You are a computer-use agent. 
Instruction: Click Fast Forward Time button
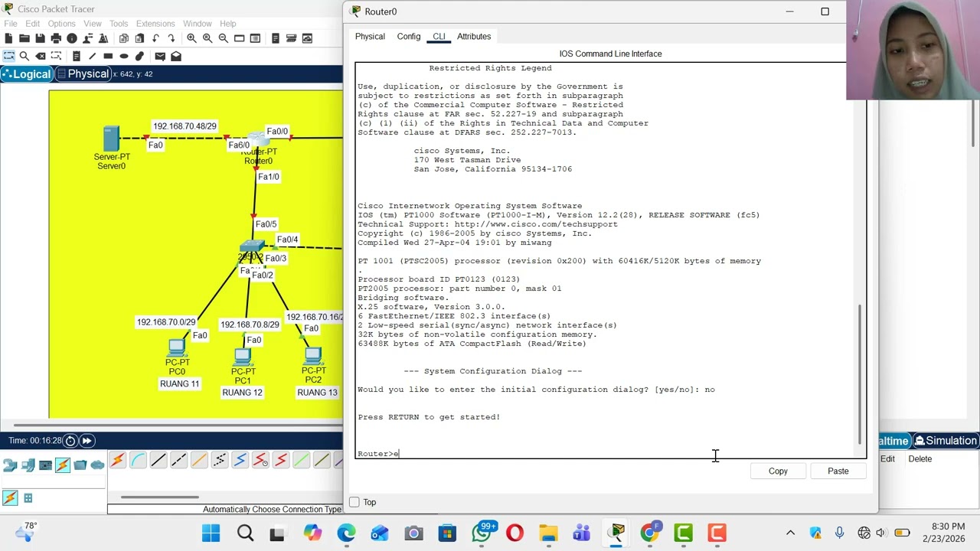click(x=87, y=441)
